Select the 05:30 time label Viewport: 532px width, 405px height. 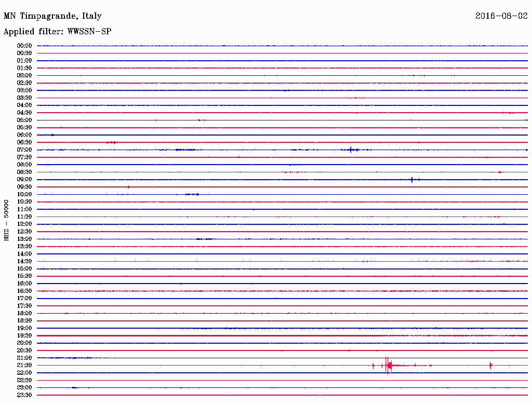(x=24, y=127)
